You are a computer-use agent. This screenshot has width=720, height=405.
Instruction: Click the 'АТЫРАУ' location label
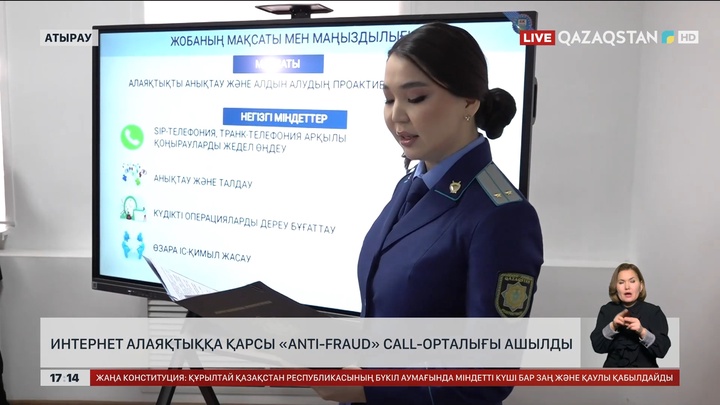(x=68, y=38)
